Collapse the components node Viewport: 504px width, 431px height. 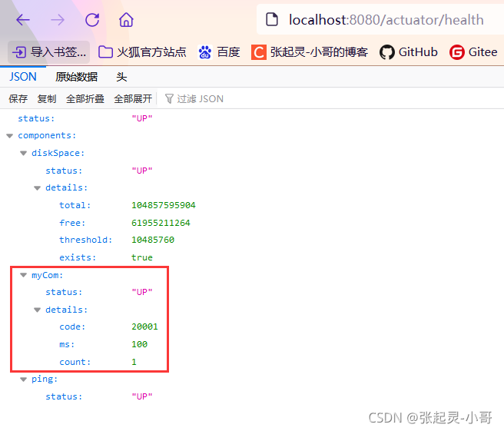click(10, 136)
